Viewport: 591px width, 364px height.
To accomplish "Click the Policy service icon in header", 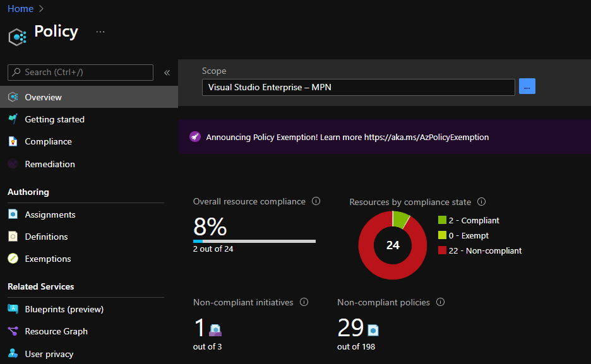I will [17, 37].
